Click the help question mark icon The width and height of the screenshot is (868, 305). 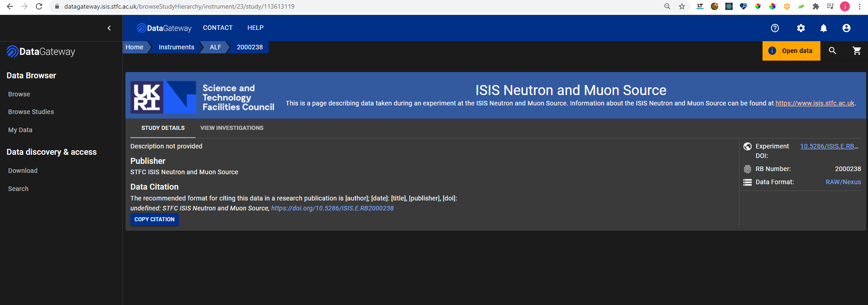(x=775, y=28)
